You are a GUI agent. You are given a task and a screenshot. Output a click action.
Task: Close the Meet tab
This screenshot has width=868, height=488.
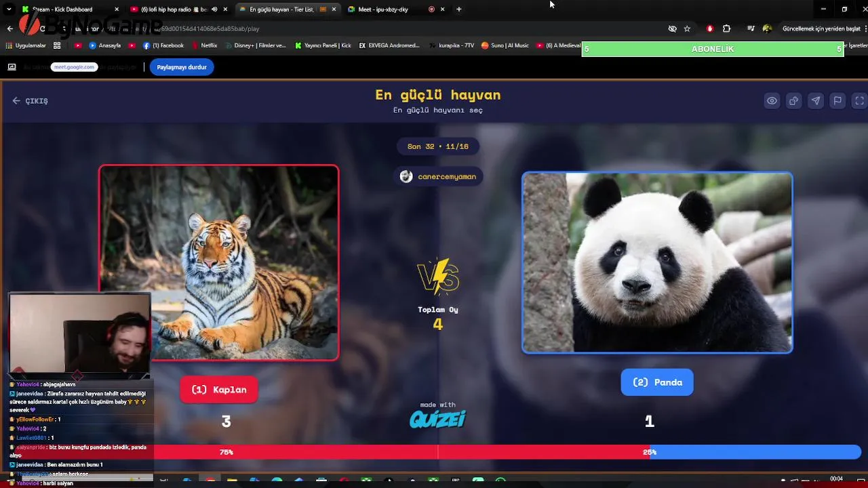(x=443, y=9)
